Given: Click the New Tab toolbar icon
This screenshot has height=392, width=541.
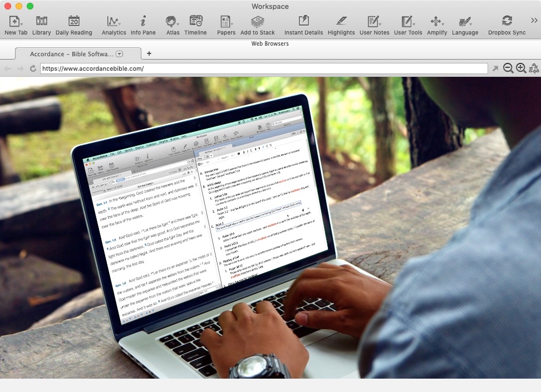Looking at the screenshot, I should tap(15, 22).
